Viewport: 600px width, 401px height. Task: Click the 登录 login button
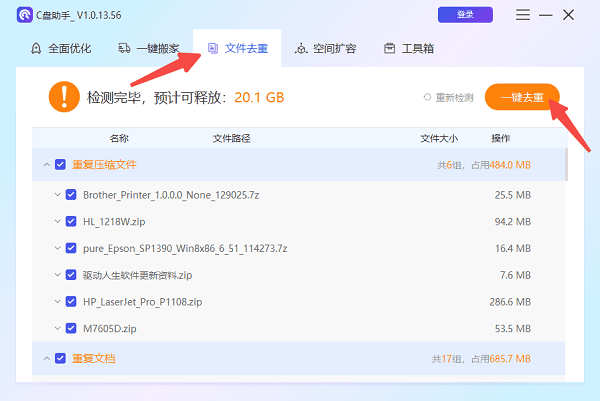coord(465,15)
